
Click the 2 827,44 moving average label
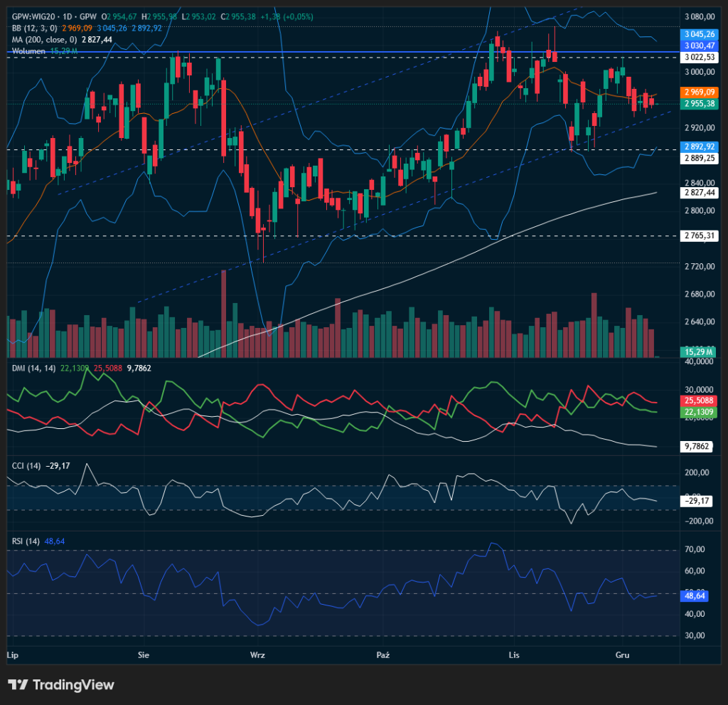[699, 193]
